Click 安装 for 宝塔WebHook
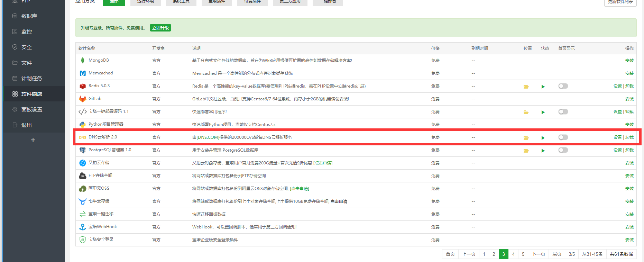Viewport: 644px width, 262px height. (629, 227)
